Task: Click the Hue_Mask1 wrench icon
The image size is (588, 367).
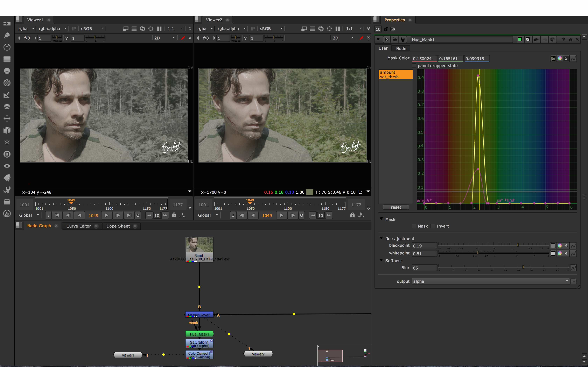Action: [x=402, y=39]
